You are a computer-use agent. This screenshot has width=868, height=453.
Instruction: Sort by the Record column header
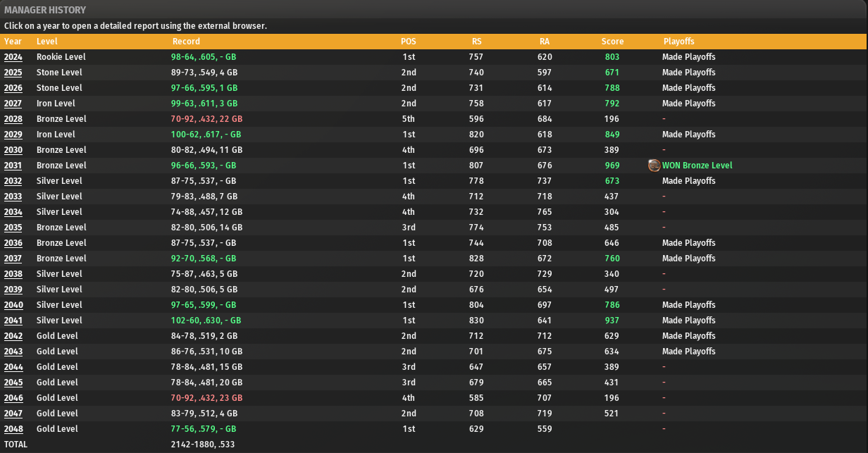pyautogui.click(x=185, y=42)
